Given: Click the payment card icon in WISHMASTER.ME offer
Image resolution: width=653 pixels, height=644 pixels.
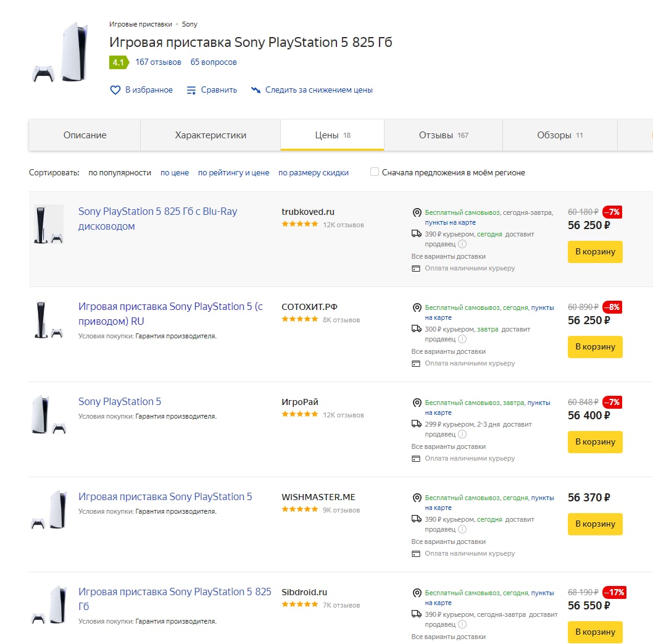Looking at the screenshot, I should (x=416, y=554).
